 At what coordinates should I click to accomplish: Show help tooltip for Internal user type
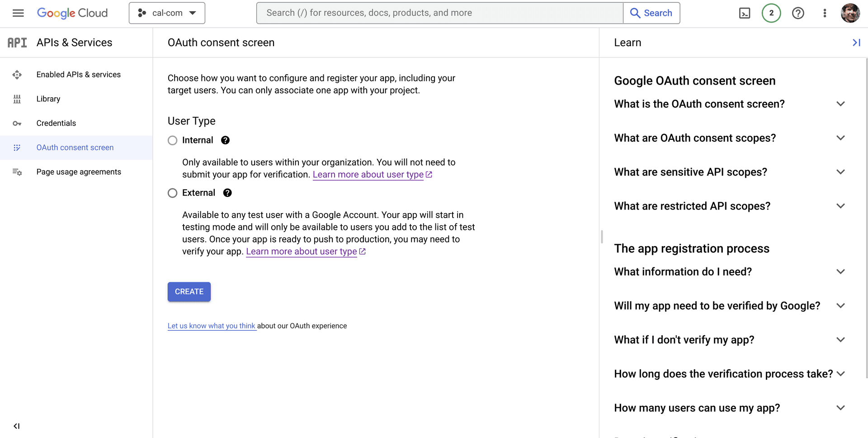[225, 140]
